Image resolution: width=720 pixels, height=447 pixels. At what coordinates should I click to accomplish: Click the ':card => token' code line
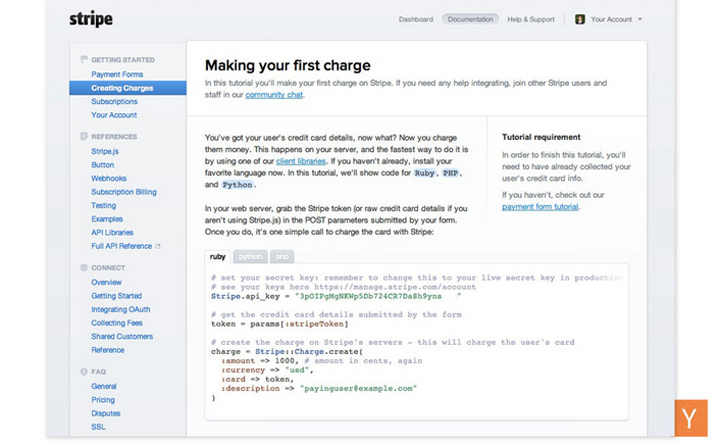[257, 379]
